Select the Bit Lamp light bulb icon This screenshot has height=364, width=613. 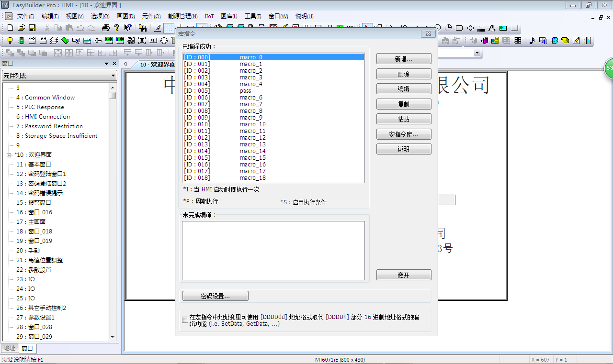pyautogui.click(x=10, y=41)
